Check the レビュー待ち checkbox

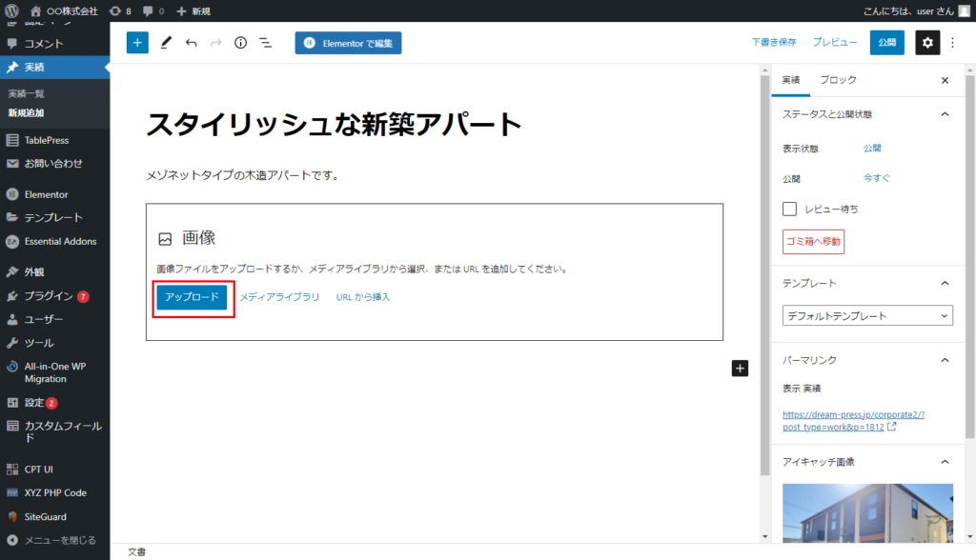[x=789, y=209]
